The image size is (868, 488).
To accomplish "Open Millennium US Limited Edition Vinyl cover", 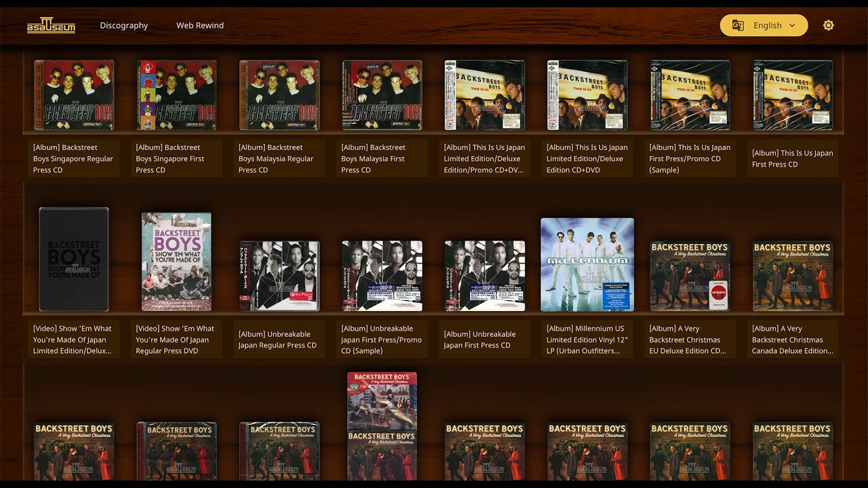I will [x=587, y=264].
